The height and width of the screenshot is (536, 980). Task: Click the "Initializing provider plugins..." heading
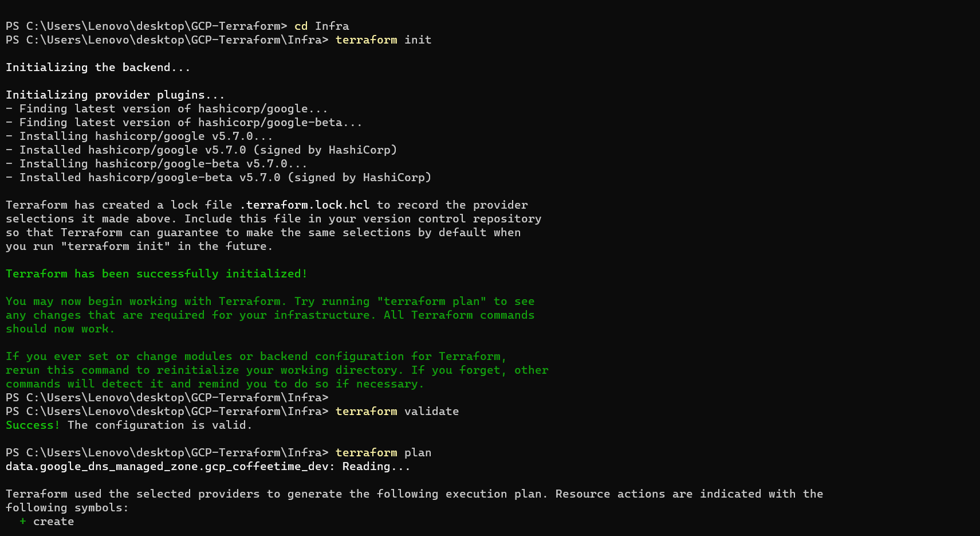pos(115,95)
